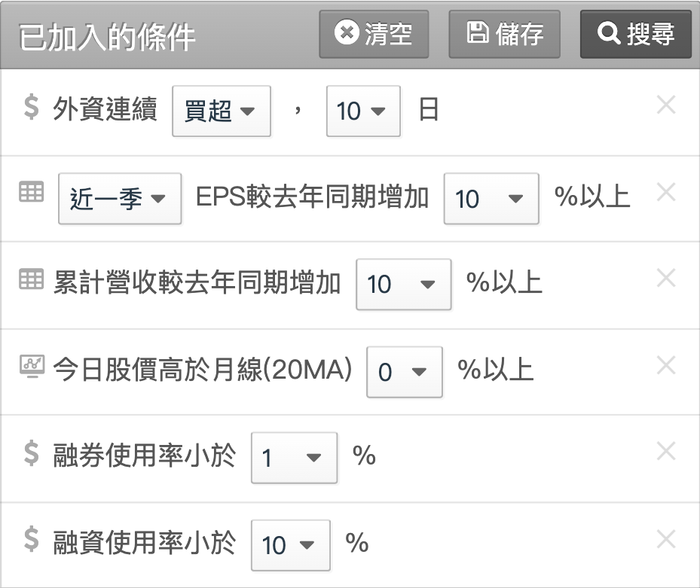Remove the 融券使用率小於 condition
The width and height of the screenshot is (700, 588).
pos(666,452)
